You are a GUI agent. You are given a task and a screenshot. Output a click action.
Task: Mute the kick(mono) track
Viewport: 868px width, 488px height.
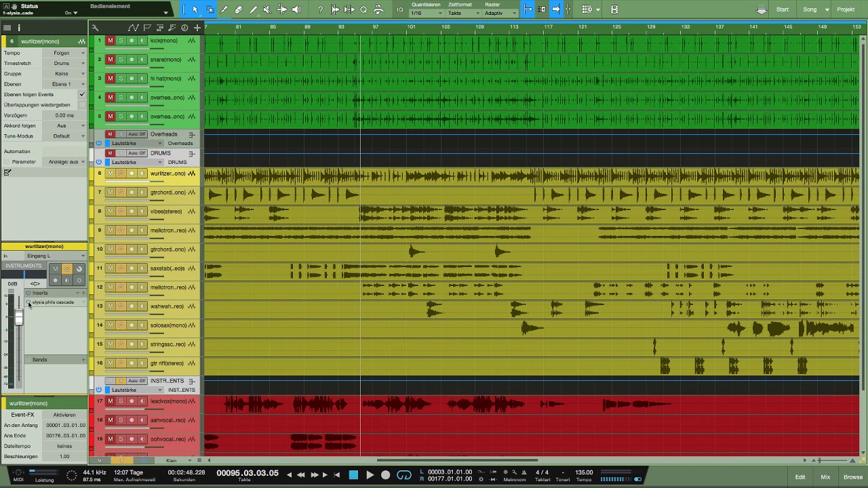[110, 41]
